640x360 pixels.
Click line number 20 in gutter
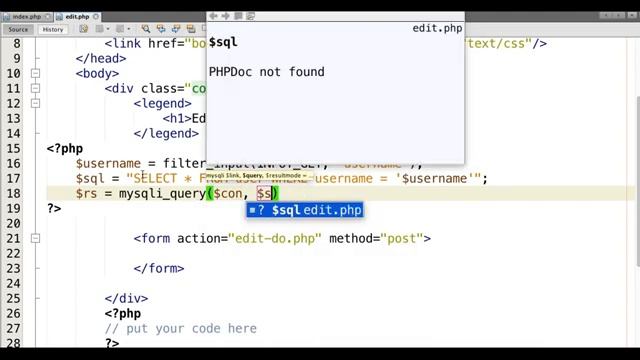13,224
